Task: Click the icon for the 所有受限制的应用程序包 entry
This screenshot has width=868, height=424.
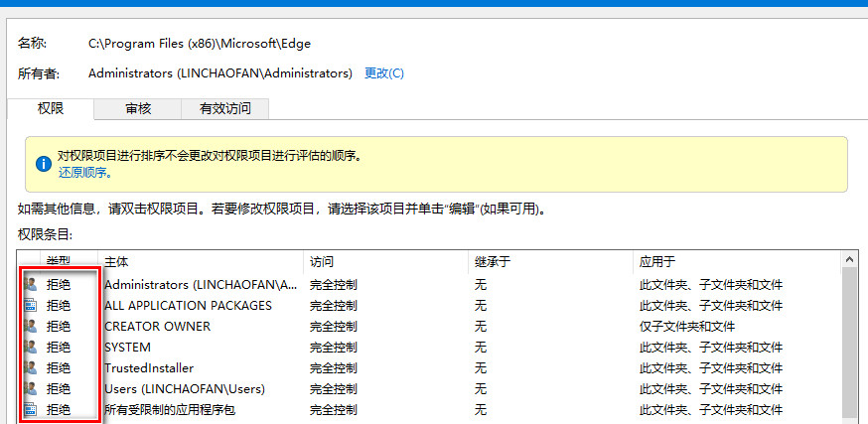Action: coord(30,410)
